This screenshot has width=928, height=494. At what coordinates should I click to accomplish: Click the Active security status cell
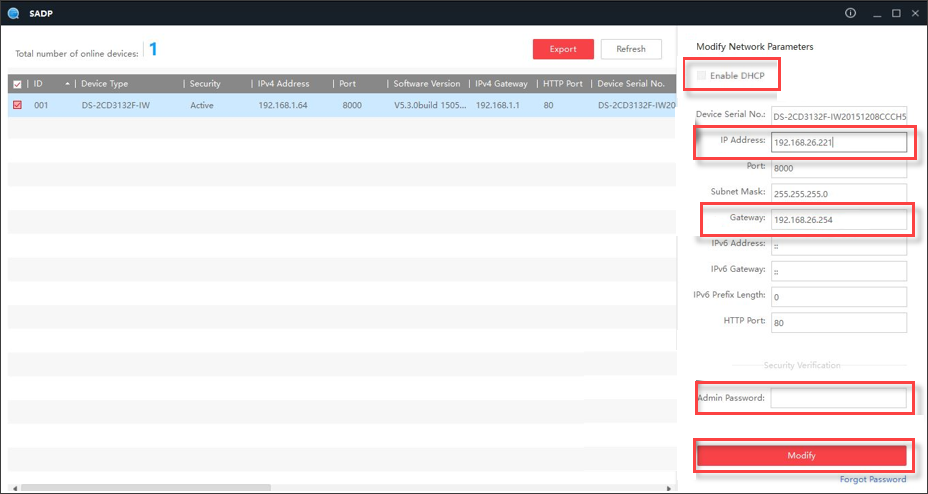(202, 106)
